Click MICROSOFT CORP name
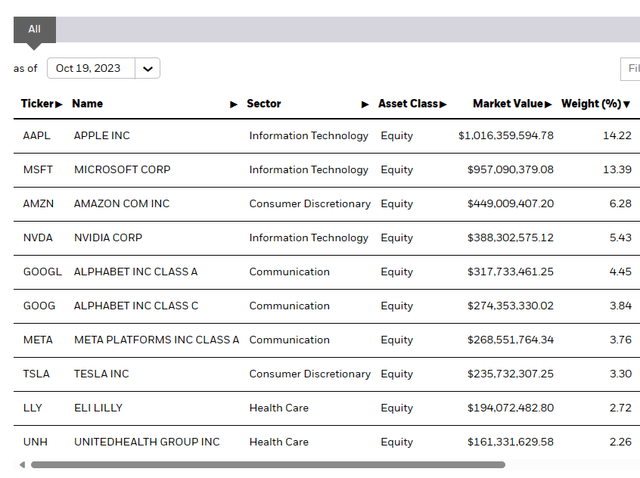This screenshot has height=478, width=640. pyautogui.click(x=122, y=170)
